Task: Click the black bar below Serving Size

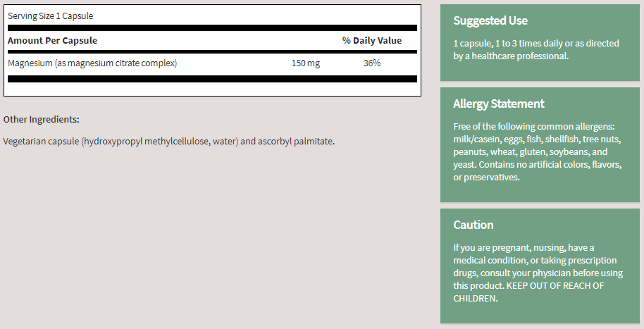Action: [212, 28]
